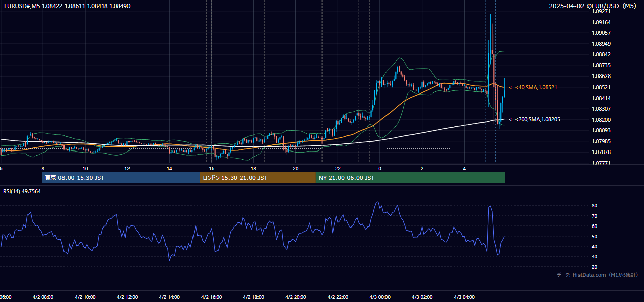This screenshot has width=644, height=302.
Task: Click price scale value 1.07771
Action: pos(601,163)
